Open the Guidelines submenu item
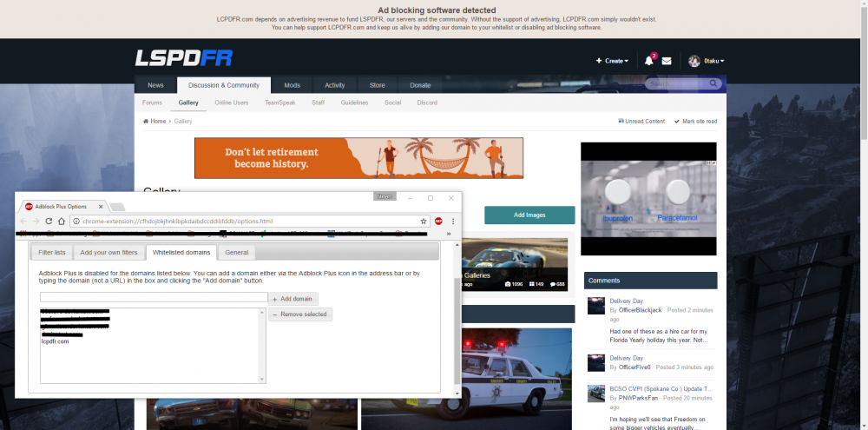Image resolution: width=868 pixels, height=430 pixels. click(x=354, y=103)
